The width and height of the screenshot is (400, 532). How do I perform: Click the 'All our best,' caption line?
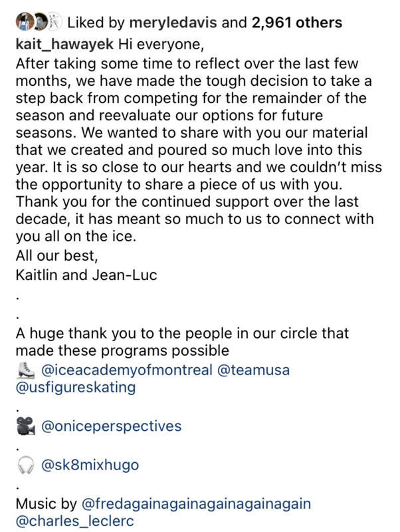(x=57, y=256)
